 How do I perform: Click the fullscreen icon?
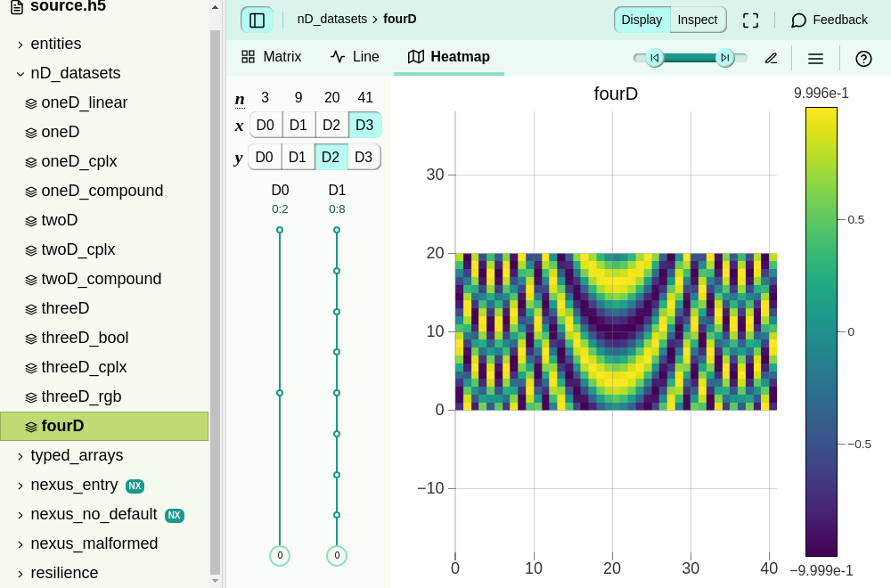[750, 20]
